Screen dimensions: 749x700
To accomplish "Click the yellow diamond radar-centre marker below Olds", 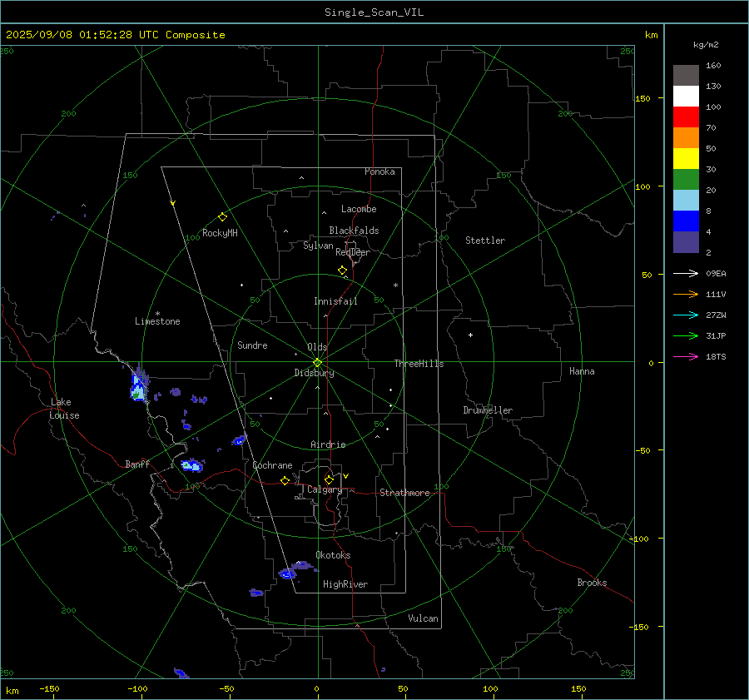I will 317,363.
